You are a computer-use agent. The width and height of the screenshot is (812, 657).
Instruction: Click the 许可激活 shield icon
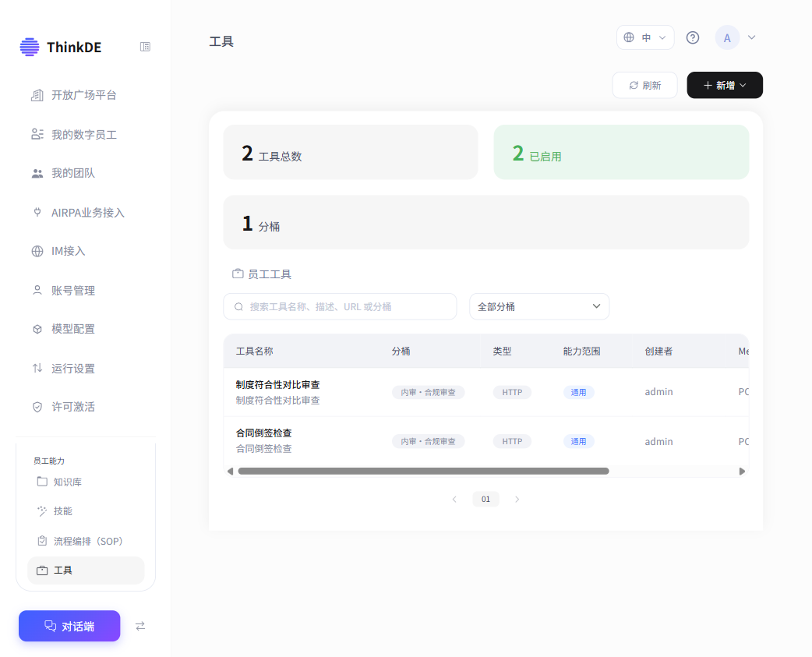pos(37,407)
